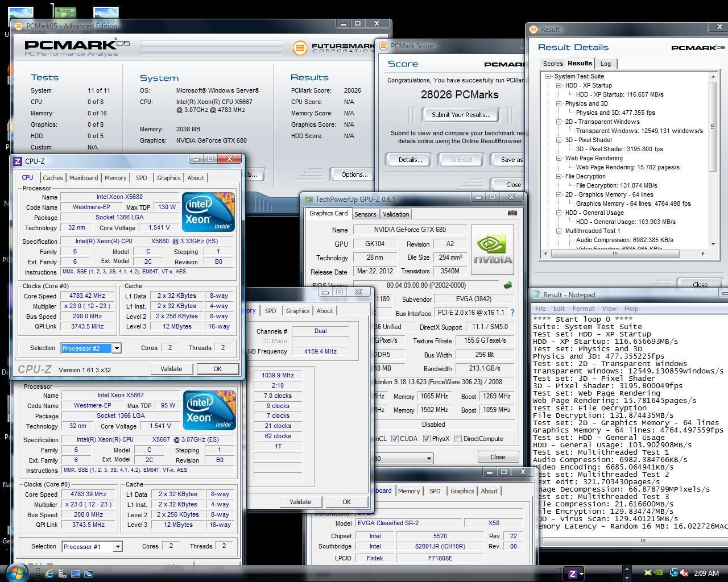Viewport: 728px width, 582px height.
Task: Show desktop via the quick launch icon
Action: click(x=76, y=573)
